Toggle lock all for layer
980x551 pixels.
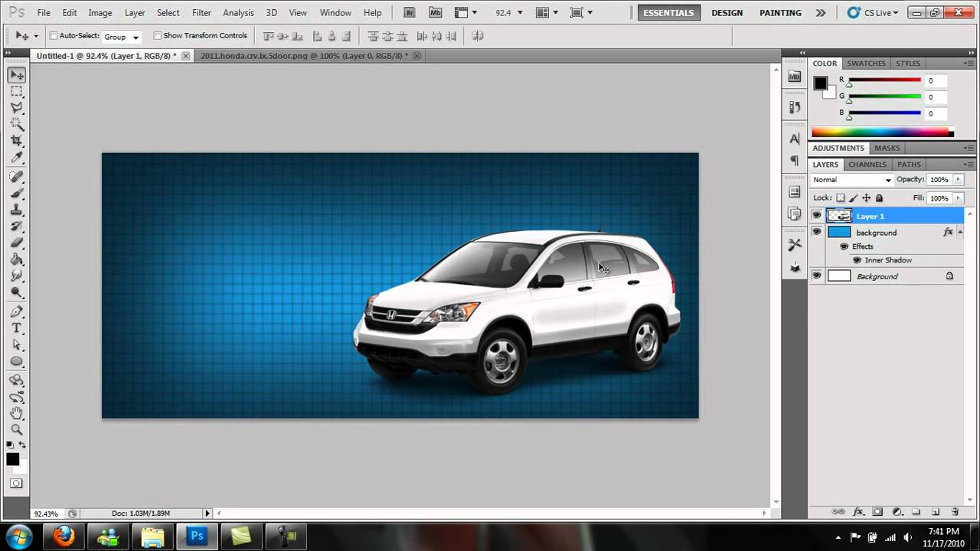879,198
